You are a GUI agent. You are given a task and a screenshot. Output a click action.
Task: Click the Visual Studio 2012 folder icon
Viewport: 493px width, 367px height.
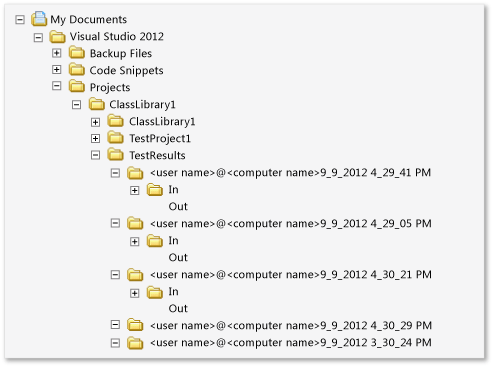point(57,36)
